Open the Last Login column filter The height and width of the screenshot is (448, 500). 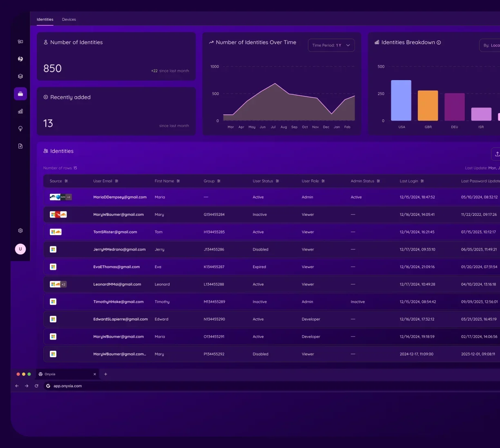[422, 181]
